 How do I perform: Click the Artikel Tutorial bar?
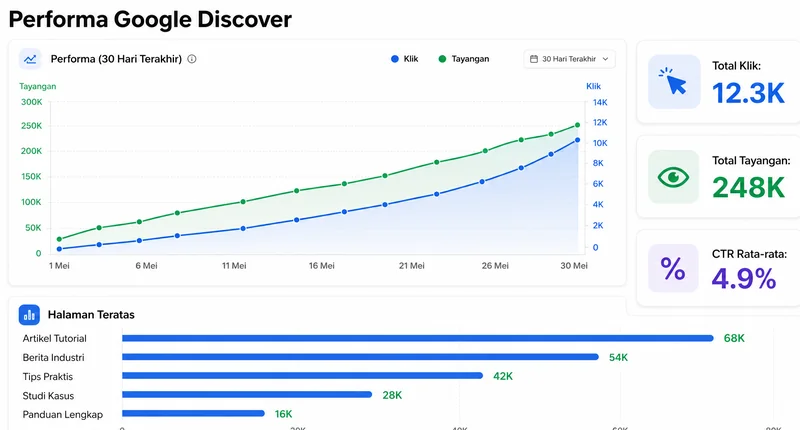pyautogui.click(x=417, y=338)
